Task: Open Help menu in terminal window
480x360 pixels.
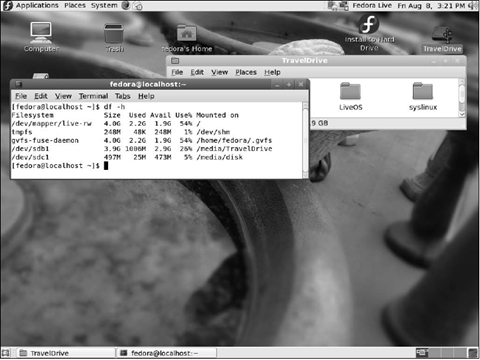Action: click(x=146, y=96)
